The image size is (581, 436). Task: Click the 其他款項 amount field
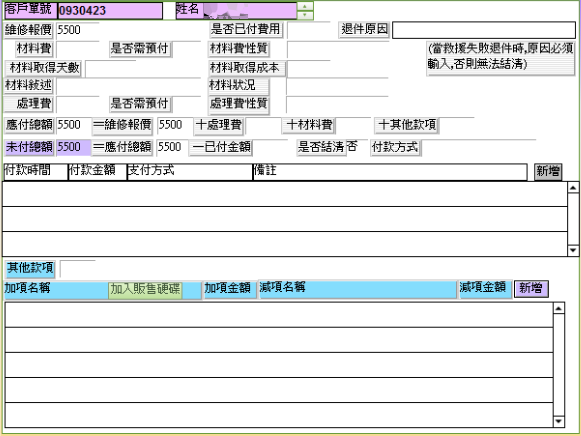(x=77, y=269)
